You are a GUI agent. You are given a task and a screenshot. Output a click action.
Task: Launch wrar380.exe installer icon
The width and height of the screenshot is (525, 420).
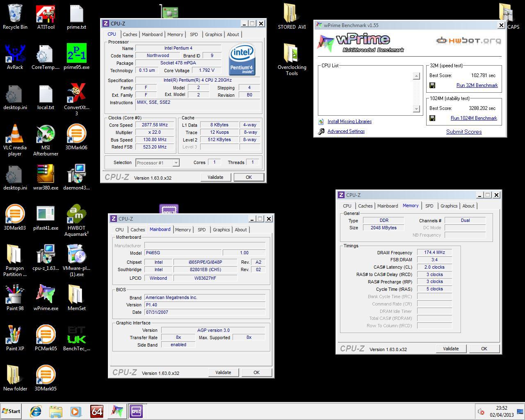pyautogui.click(x=46, y=178)
